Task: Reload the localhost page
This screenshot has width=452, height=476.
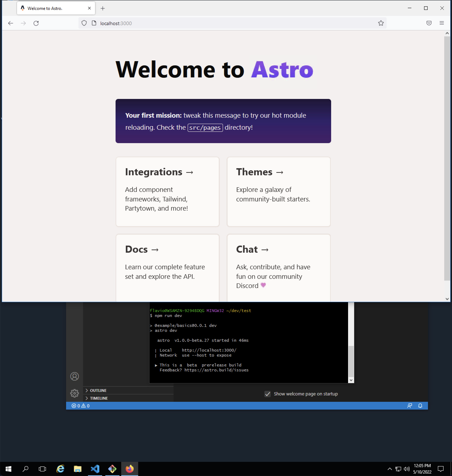Action: click(36, 23)
